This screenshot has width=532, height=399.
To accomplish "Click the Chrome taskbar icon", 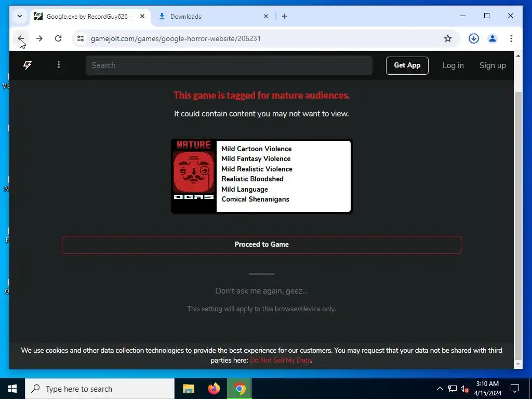I will tap(240, 389).
